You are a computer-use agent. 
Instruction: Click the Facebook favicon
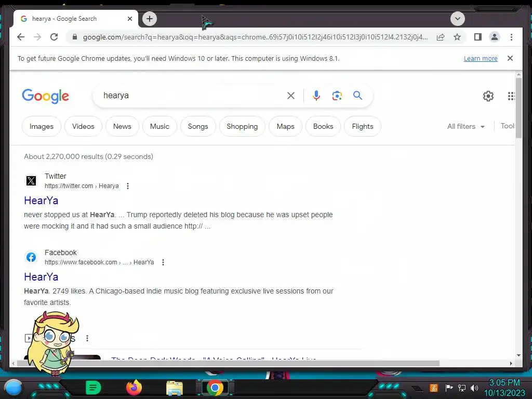pos(31,257)
